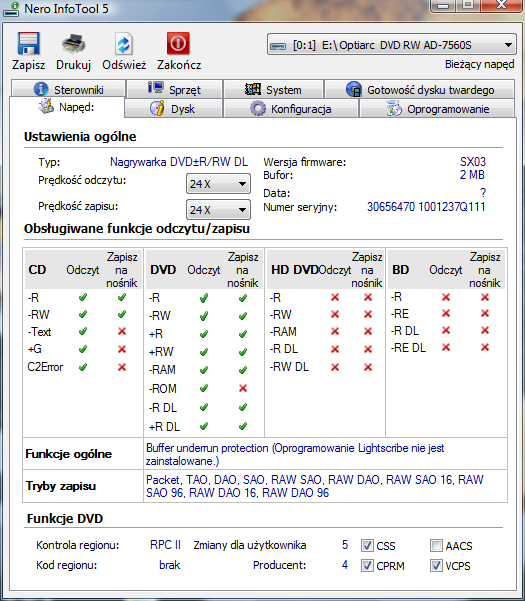Click red cross for BD -RE DL write
Image resolution: width=525 pixels, height=601 pixels.
click(x=485, y=347)
